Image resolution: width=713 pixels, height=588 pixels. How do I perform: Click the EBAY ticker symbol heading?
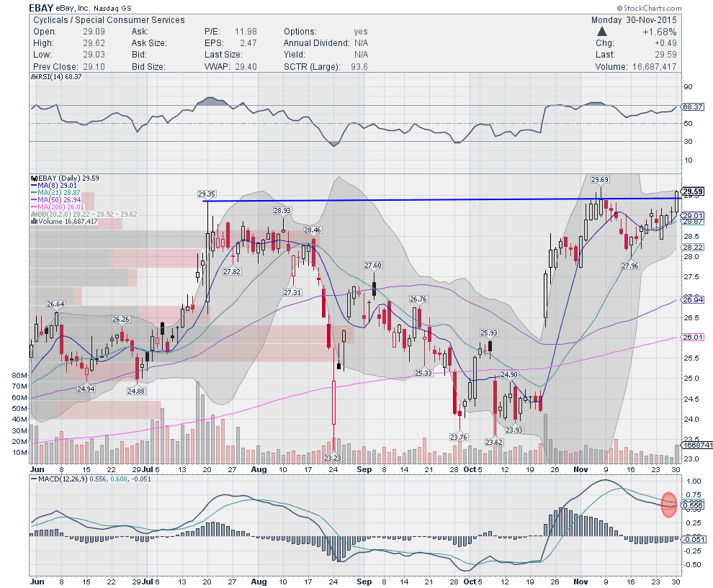coord(41,8)
